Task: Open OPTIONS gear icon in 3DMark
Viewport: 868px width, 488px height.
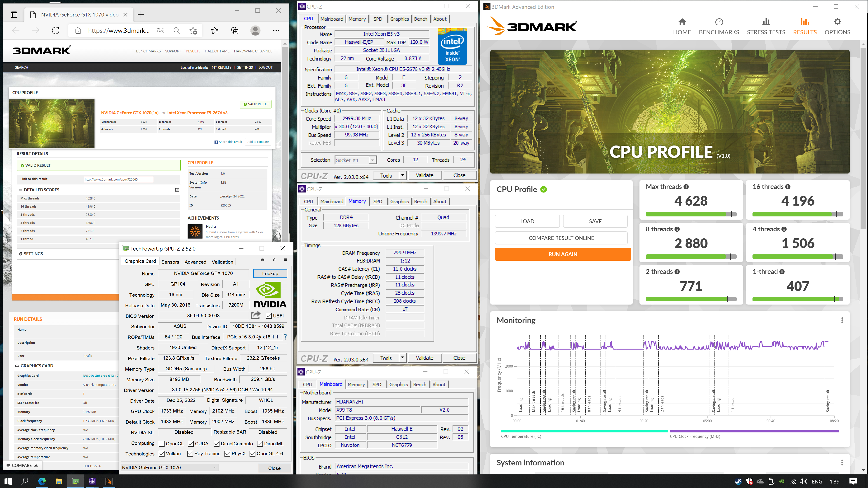Action: click(837, 22)
